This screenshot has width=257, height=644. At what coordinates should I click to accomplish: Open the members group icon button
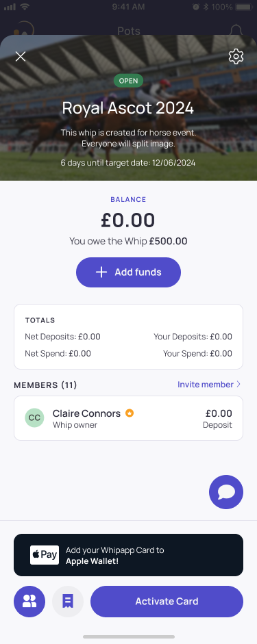(x=29, y=602)
